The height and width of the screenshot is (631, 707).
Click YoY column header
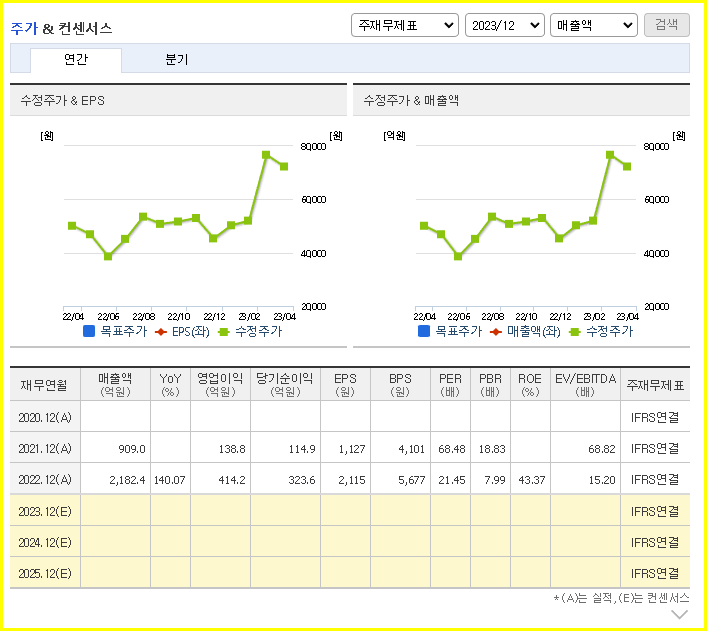170,385
